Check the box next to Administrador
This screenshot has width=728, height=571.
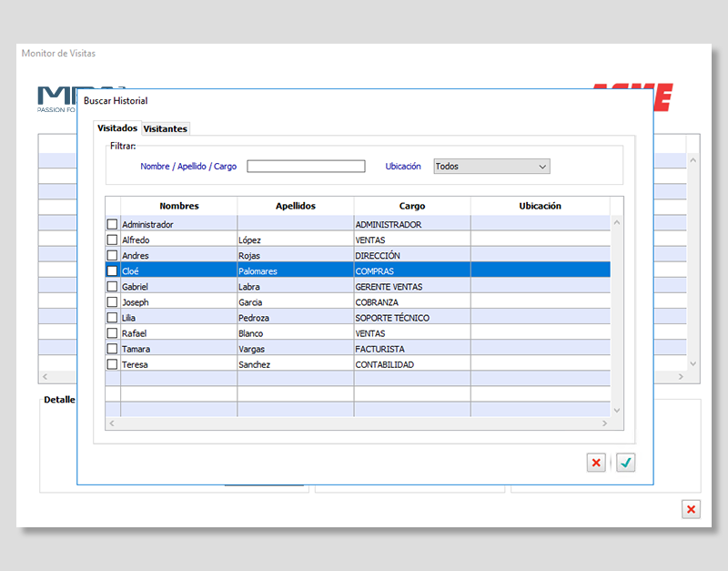[x=113, y=224]
